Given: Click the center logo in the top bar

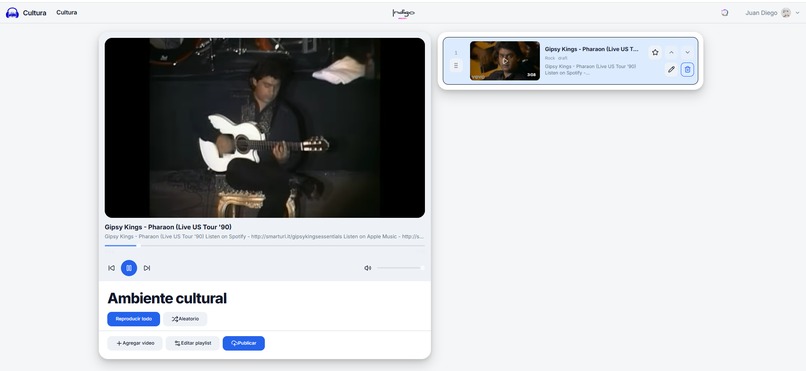Looking at the screenshot, I should (403, 13).
